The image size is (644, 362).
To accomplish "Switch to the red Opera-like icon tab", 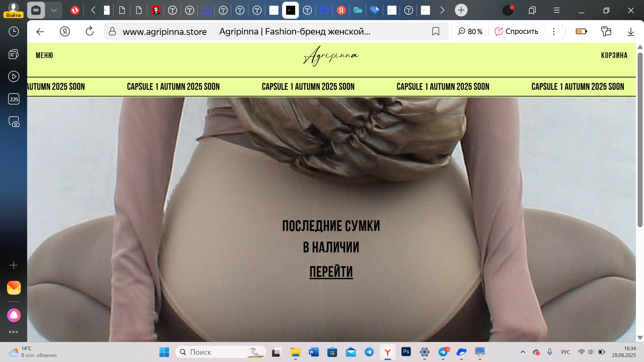I will coord(75,10).
